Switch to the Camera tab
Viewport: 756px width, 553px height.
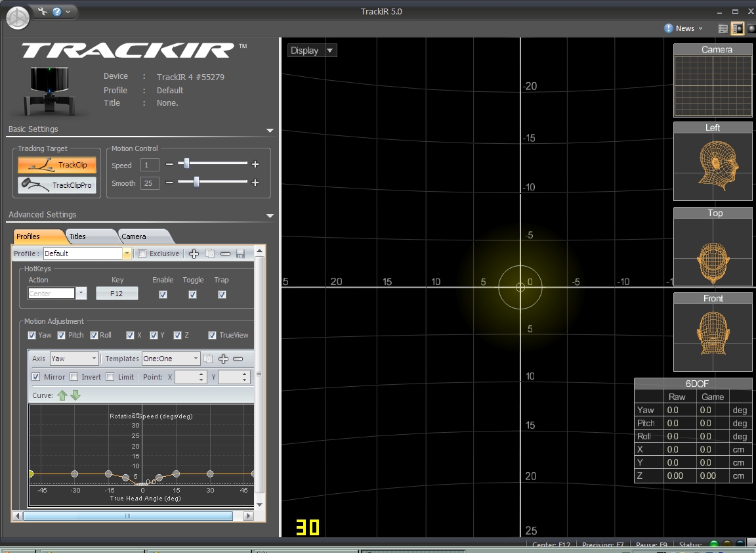point(144,236)
